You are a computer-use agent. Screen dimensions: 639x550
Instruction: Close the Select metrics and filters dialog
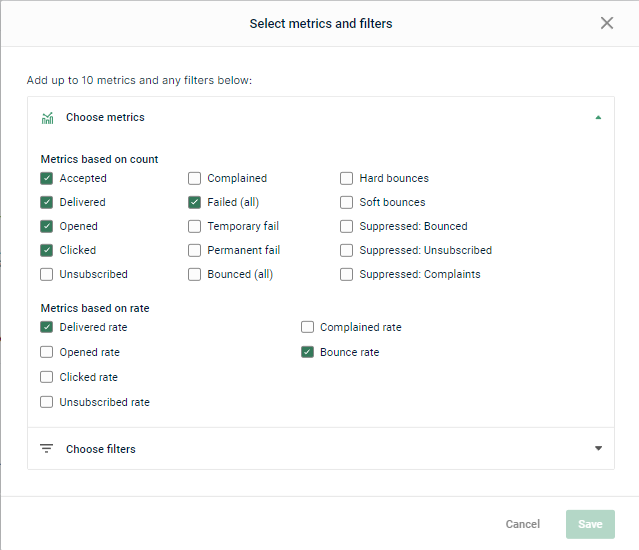pos(607,23)
